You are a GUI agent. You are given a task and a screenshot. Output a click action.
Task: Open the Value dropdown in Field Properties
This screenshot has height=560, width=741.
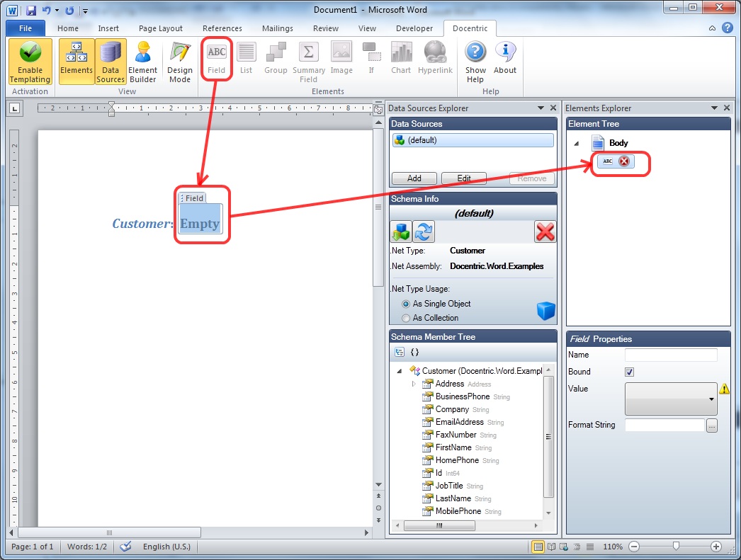[x=671, y=399]
